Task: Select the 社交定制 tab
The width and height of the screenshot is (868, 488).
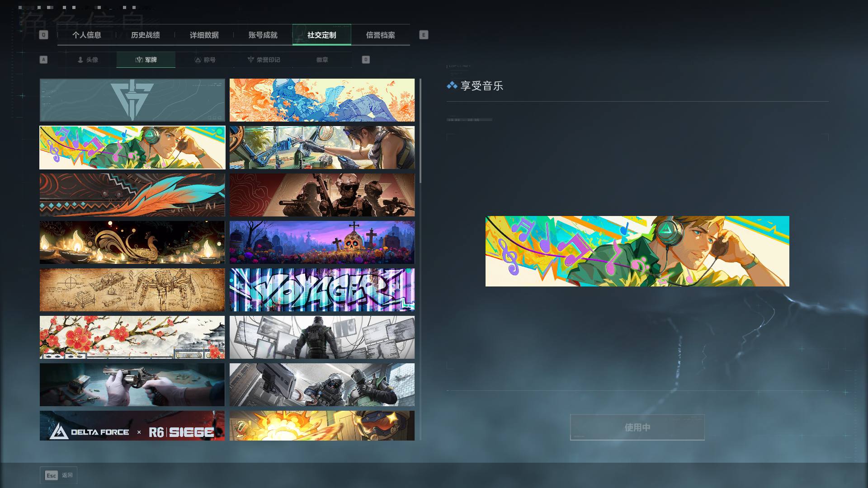Action: pyautogui.click(x=322, y=35)
